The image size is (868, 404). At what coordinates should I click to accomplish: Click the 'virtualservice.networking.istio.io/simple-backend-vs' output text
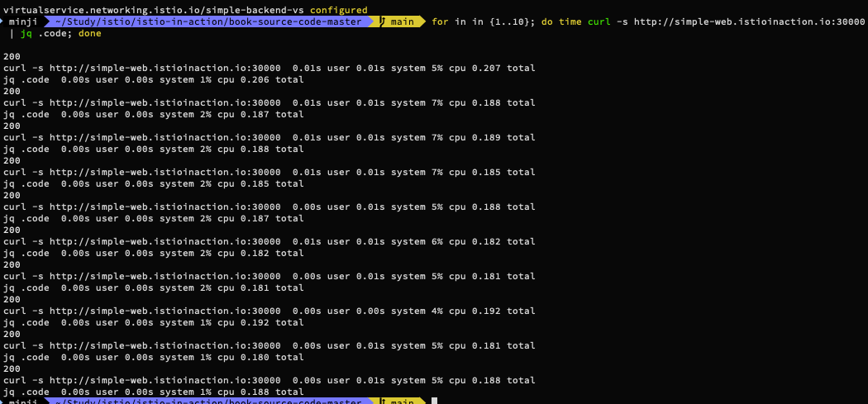[155, 10]
